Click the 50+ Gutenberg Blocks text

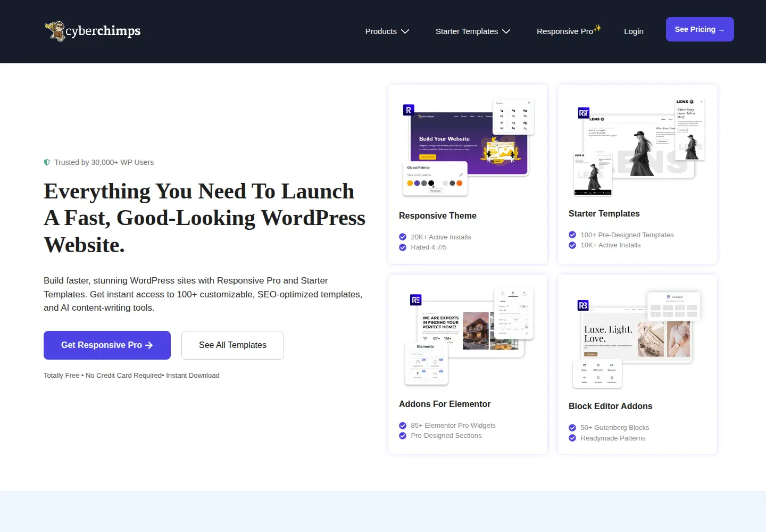click(615, 428)
